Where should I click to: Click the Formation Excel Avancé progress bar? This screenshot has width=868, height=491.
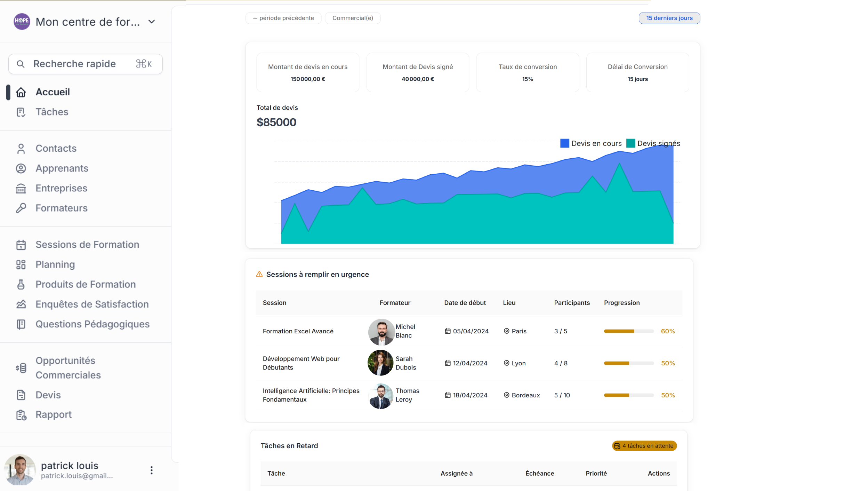pos(629,331)
